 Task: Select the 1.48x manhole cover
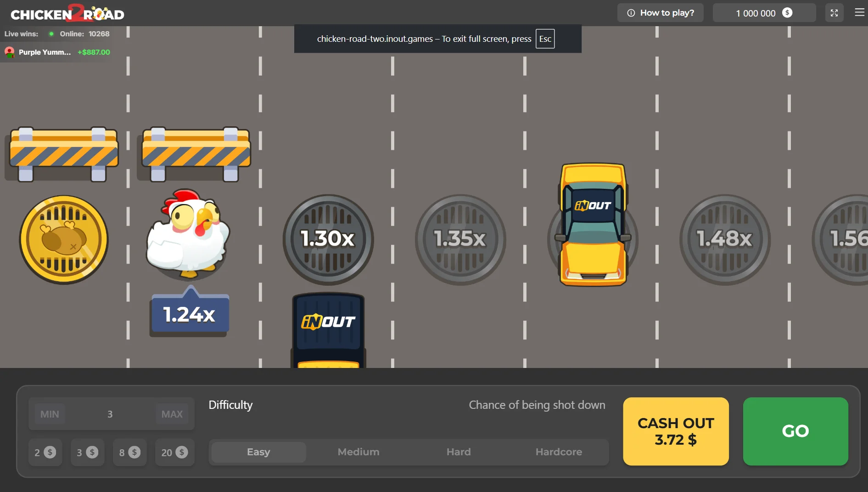(x=724, y=239)
